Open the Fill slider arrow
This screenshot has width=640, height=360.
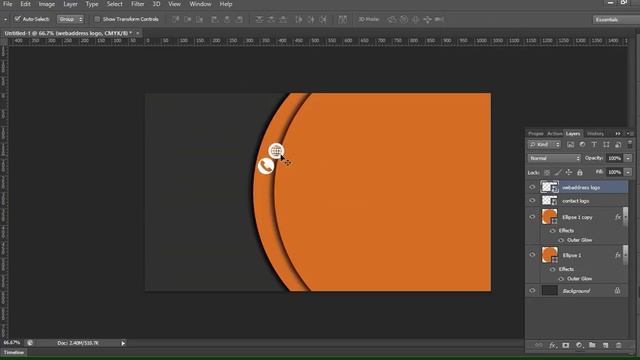628,172
